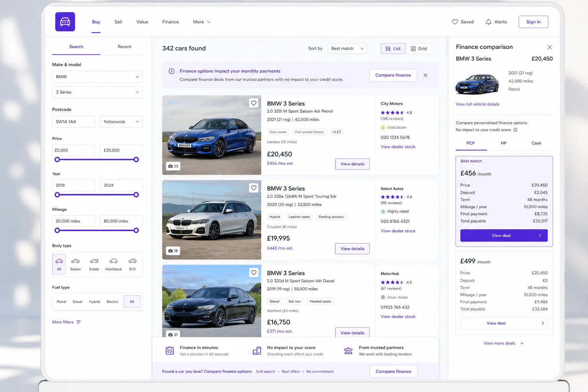588x392 pixels.
Task: Click the purple car logo icon
Action: click(65, 22)
